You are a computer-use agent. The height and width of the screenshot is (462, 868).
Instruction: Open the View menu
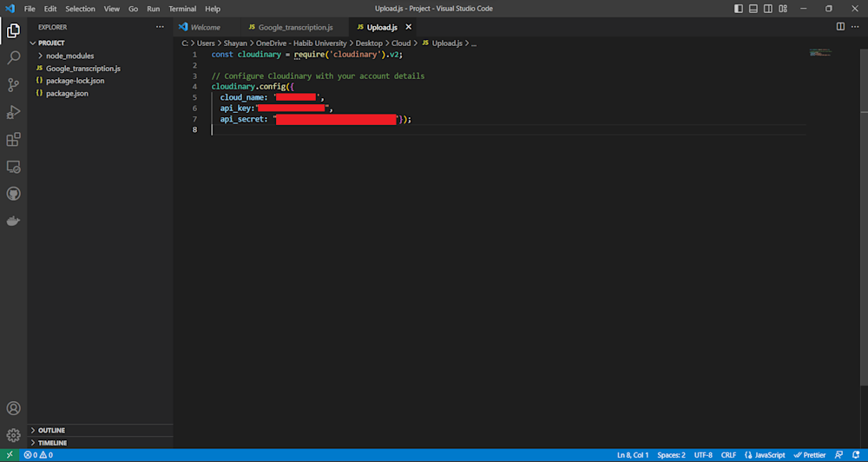(112, 9)
